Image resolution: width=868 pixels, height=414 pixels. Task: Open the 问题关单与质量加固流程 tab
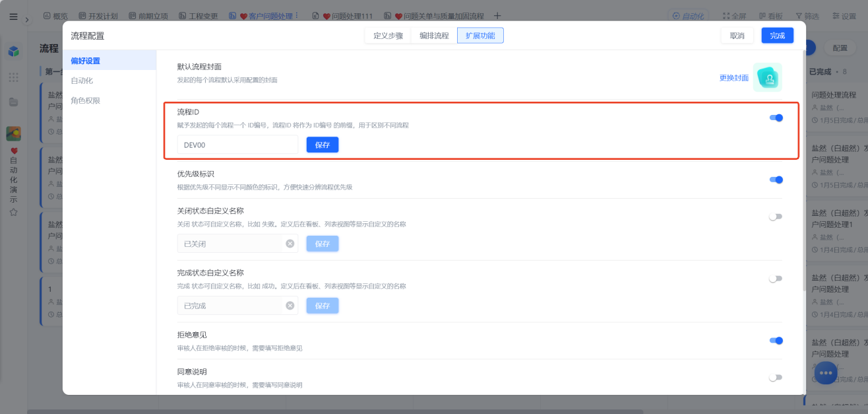point(433,16)
